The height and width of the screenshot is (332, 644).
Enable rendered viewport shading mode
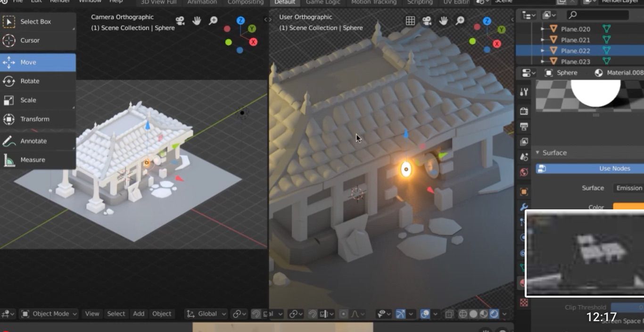click(494, 314)
